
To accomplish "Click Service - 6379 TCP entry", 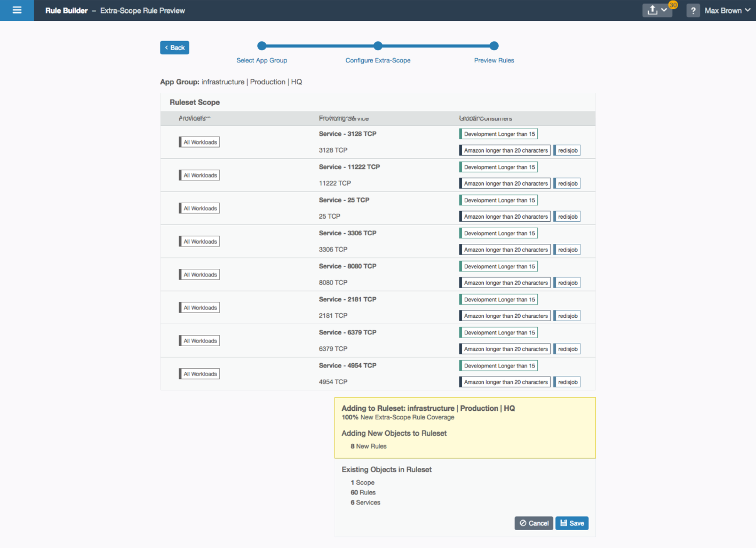I will [x=347, y=332].
